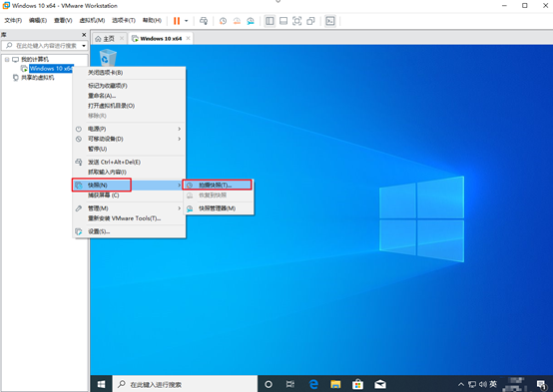
Task: Launch Microsoft Edge from the taskbar
Action: click(313, 384)
